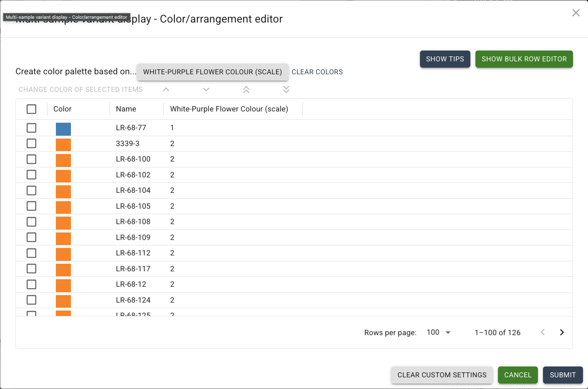The height and width of the screenshot is (389, 588).
Task: Click the previous page arrow
Action: point(543,332)
